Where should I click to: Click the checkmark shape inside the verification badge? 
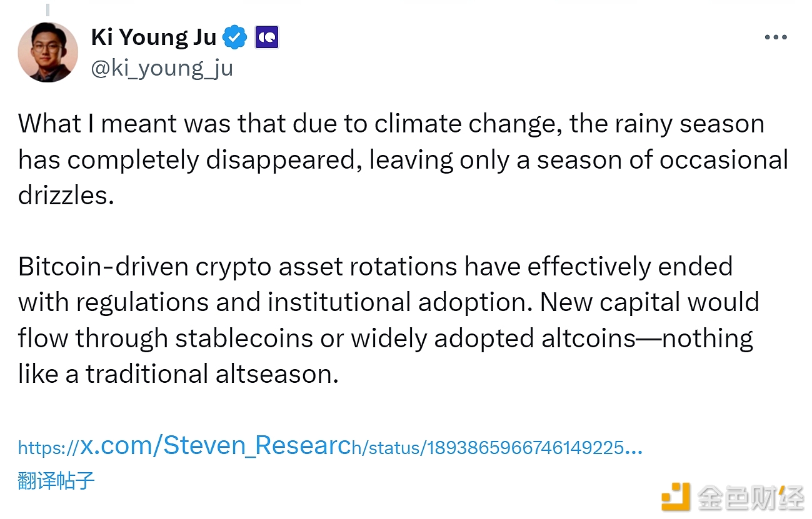pyautogui.click(x=234, y=36)
